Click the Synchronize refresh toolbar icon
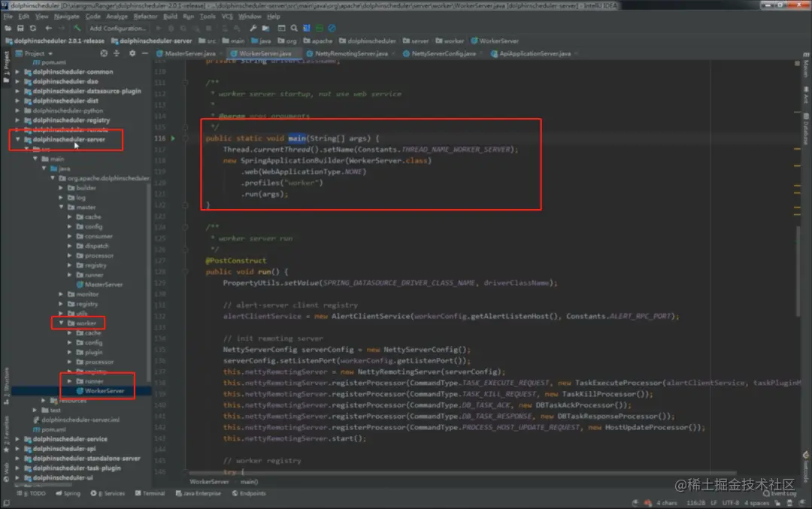 point(32,28)
